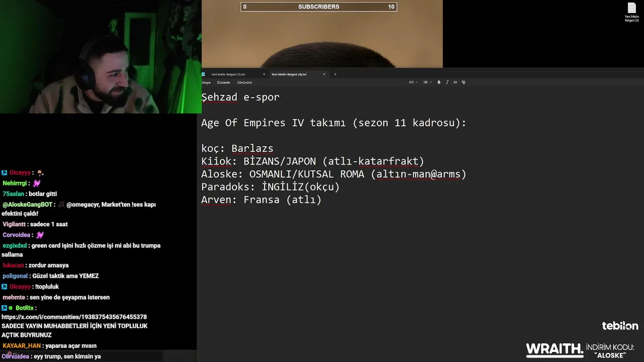Image resolution: width=644 pixels, height=362 pixels.
Task: Click 'koç: Barlazs' line in Notepad
Action: click(x=237, y=148)
